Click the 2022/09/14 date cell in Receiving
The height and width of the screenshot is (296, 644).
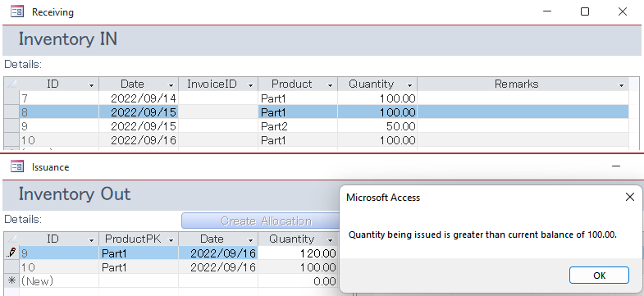pos(139,98)
